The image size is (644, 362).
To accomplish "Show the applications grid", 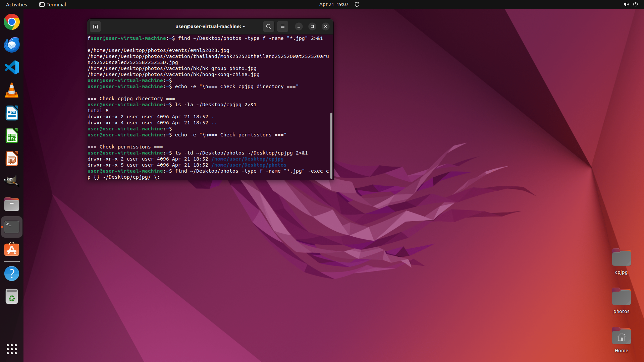I will coord(12,349).
